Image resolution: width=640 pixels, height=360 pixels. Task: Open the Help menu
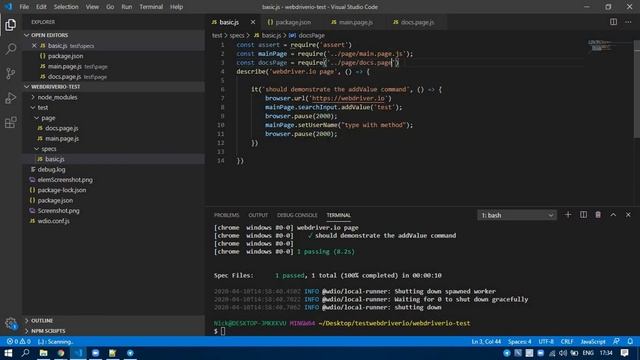click(176, 7)
